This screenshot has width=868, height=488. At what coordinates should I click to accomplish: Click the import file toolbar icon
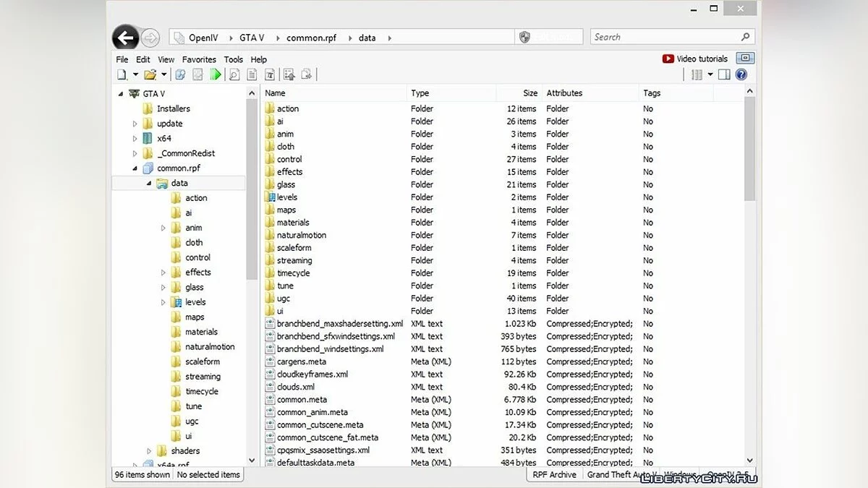pyautogui.click(x=289, y=74)
